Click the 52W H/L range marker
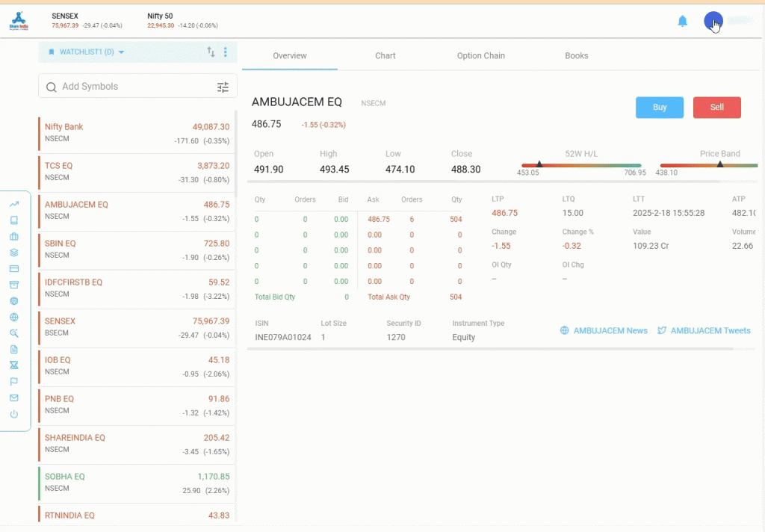Viewport: 765px width, 532px height. pos(539,164)
